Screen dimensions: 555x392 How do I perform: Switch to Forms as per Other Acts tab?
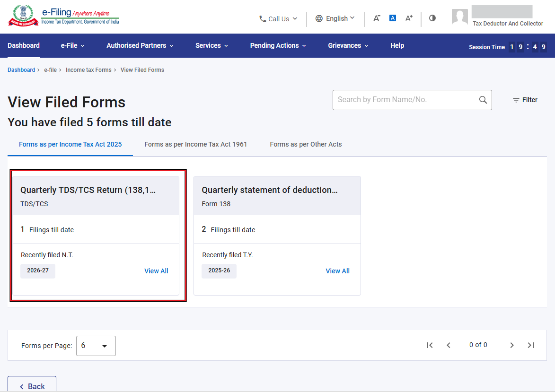pos(306,144)
